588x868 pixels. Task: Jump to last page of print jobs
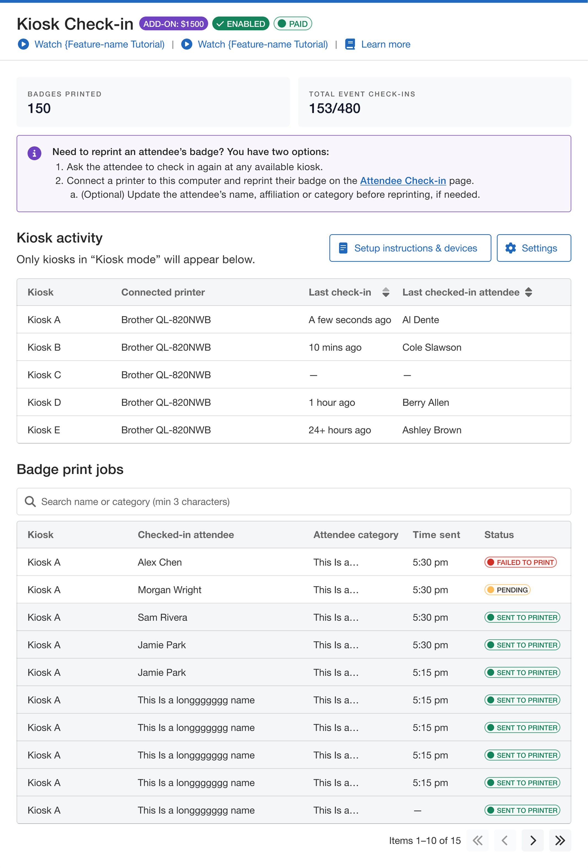point(560,840)
